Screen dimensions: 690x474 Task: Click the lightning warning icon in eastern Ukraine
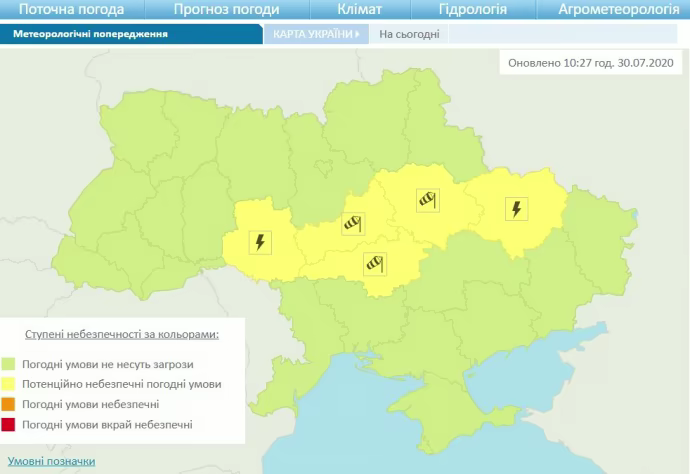[x=516, y=209]
